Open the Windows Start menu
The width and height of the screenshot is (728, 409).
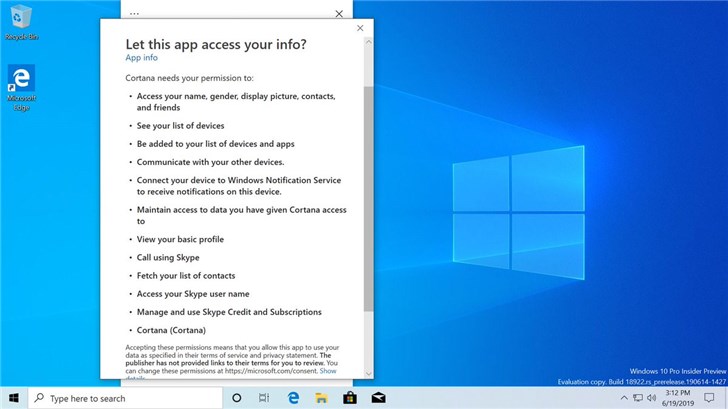coord(13,397)
